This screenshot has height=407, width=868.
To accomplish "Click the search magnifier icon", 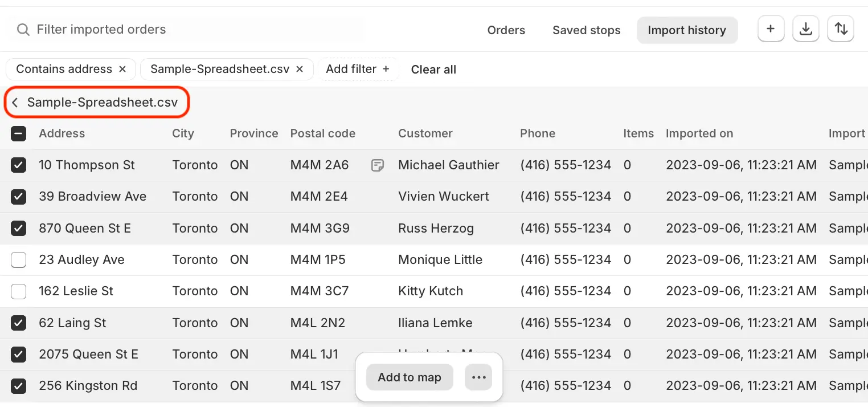I will point(23,30).
